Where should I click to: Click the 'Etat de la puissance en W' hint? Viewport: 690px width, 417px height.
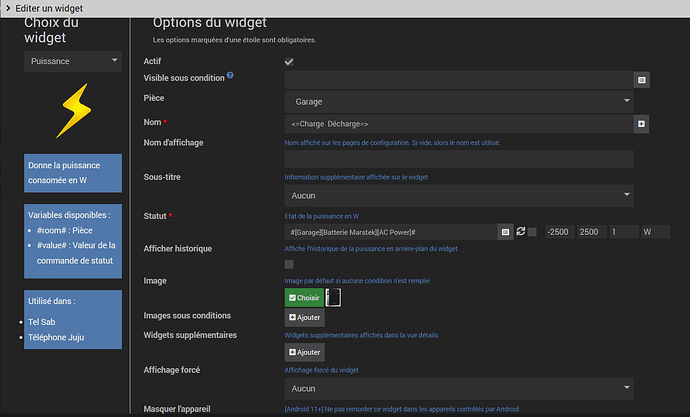[x=322, y=216]
